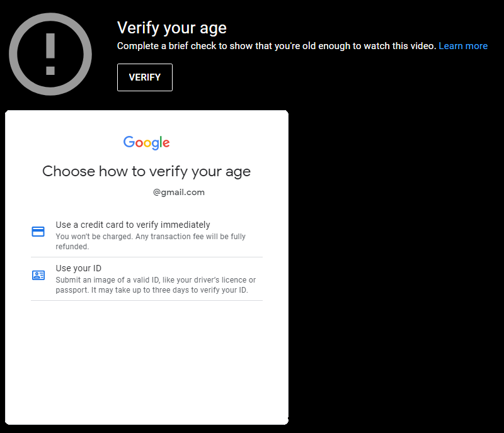Image resolution: width=504 pixels, height=433 pixels.
Task: Click the black area right of the card
Action: [x=396, y=267]
